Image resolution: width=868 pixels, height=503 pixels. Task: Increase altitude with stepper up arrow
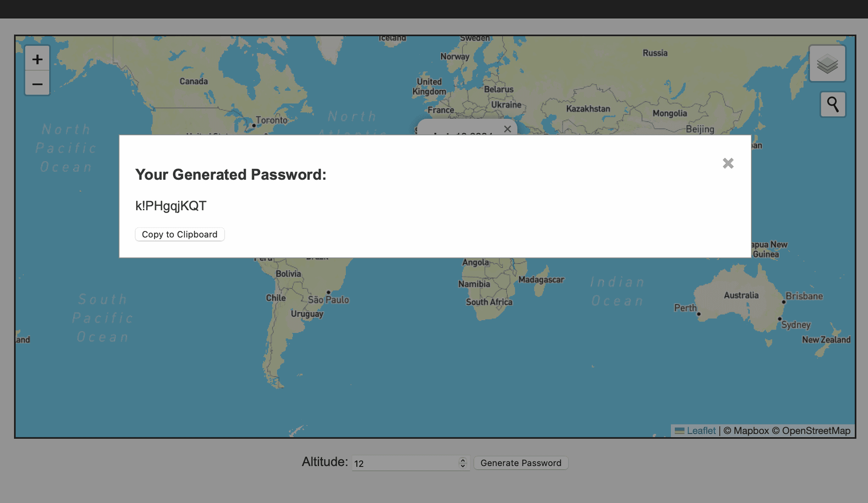point(463,460)
